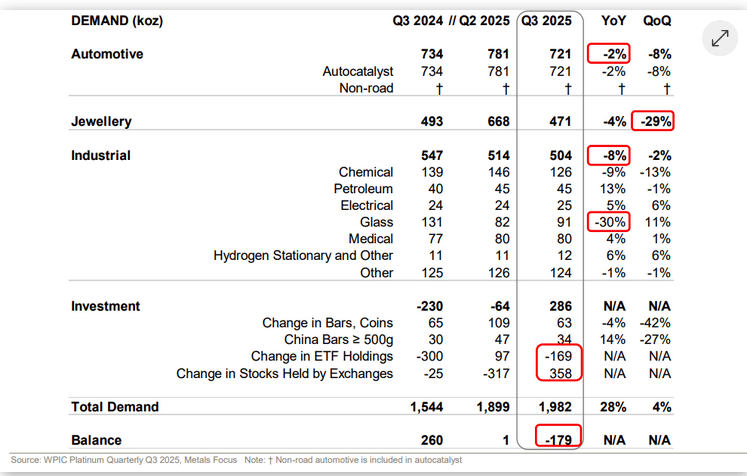Viewport: 747px width, 476px height.
Task: Select the YoY column header
Action: [x=613, y=20]
